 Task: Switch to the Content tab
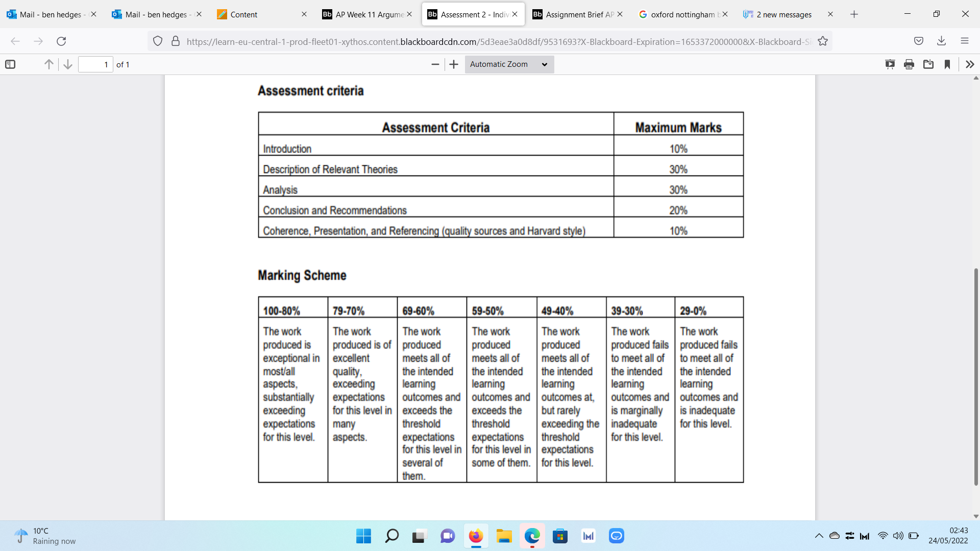pyautogui.click(x=260, y=14)
